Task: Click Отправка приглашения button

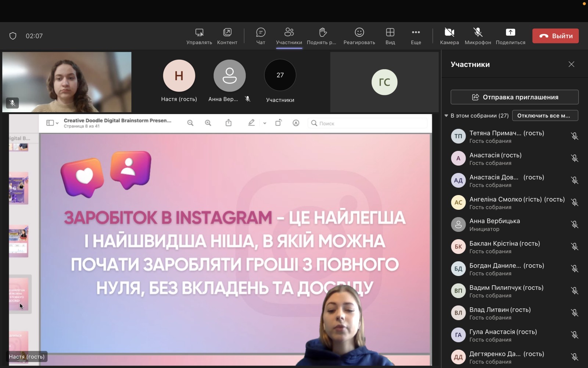Action: pyautogui.click(x=514, y=97)
